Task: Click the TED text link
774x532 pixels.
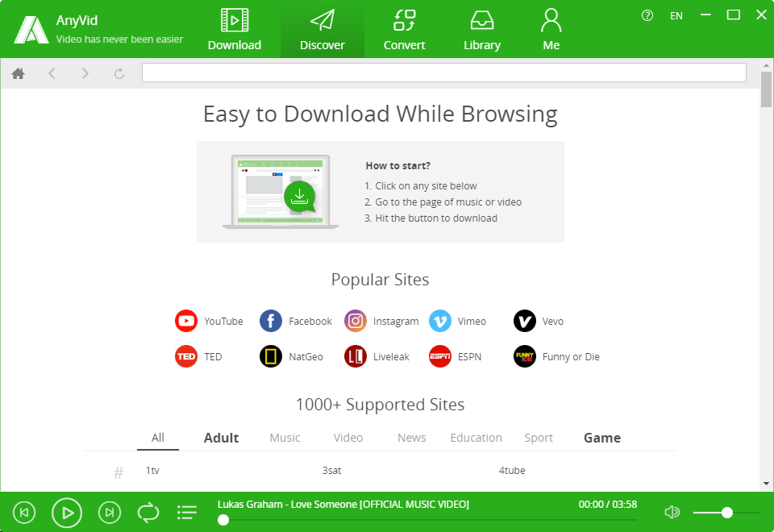Action: (x=213, y=357)
